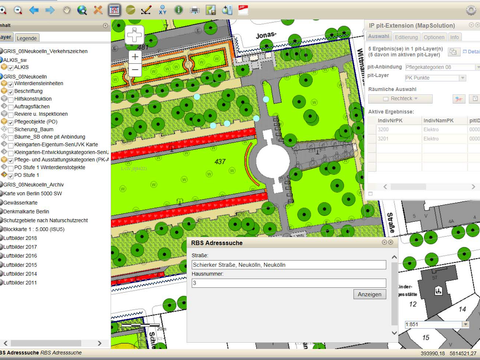480x360 pixels.
Task: Select the pencil drawing tool
Action: tap(146, 10)
